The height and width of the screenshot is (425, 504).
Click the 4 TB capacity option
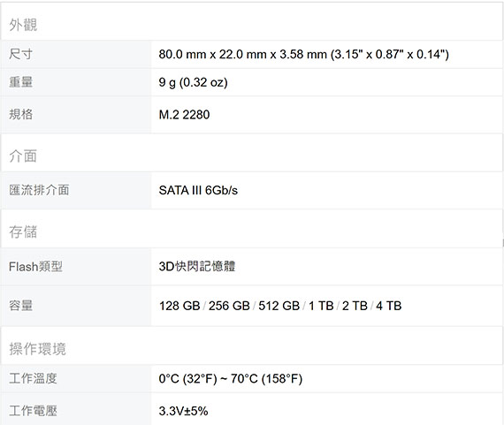coord(388,306)
